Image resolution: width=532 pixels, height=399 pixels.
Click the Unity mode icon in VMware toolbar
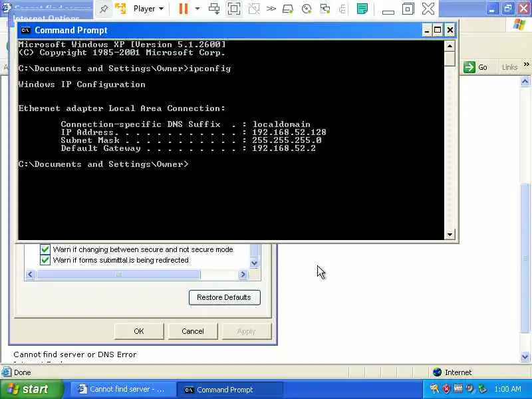[254, 9]
